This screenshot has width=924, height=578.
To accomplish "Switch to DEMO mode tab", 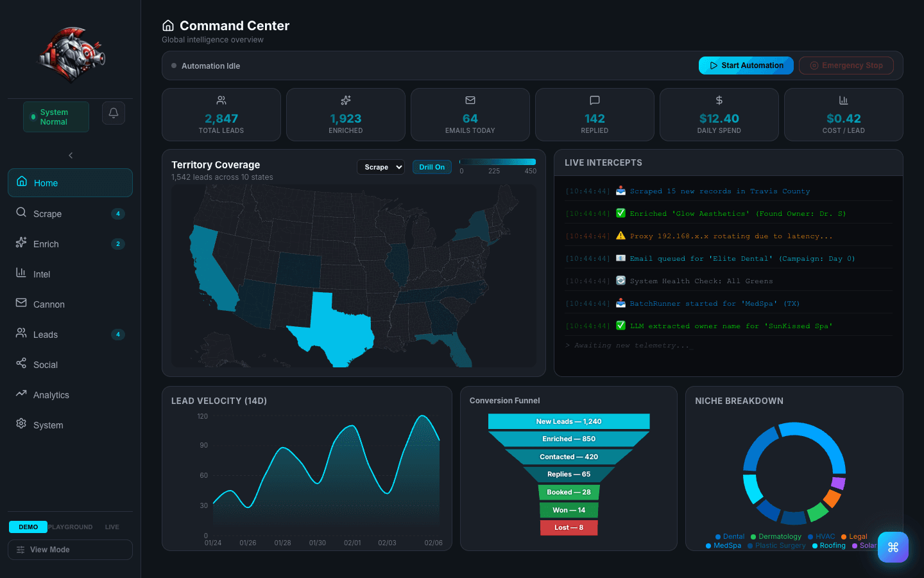I will pyautogui.click(x=28, y=527).
